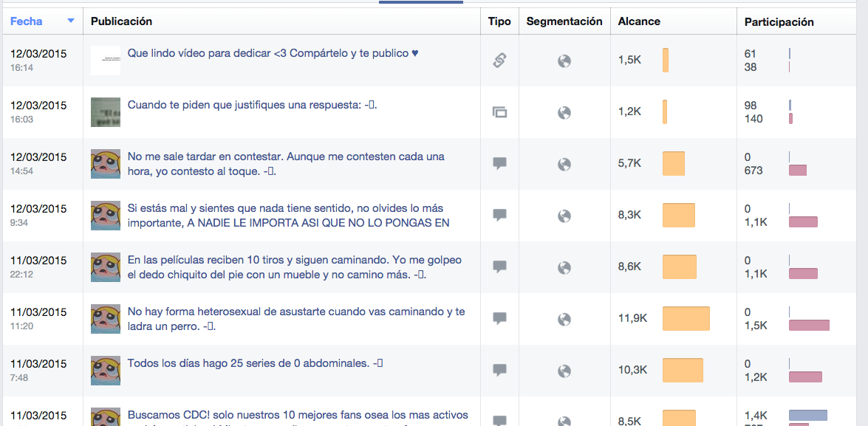
Task: Click reach value 1,2K
Action: [x=629, y=112]
